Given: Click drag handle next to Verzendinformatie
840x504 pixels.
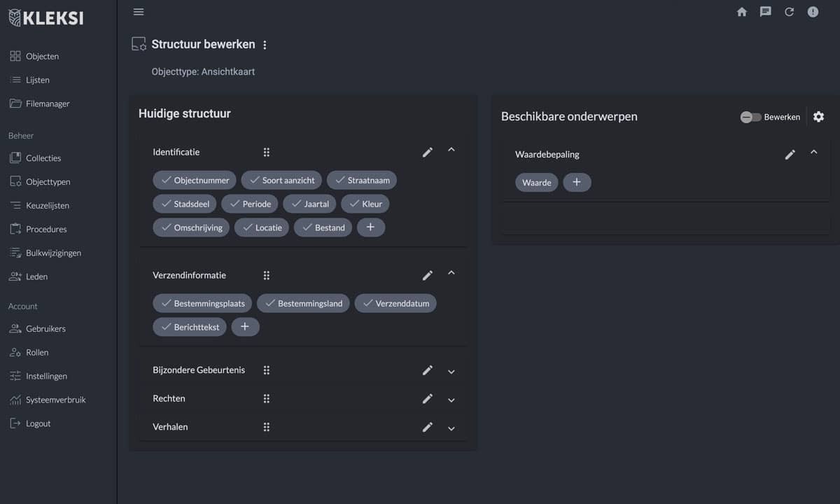Looking at the screenshot, I should [x=267, y=276].
